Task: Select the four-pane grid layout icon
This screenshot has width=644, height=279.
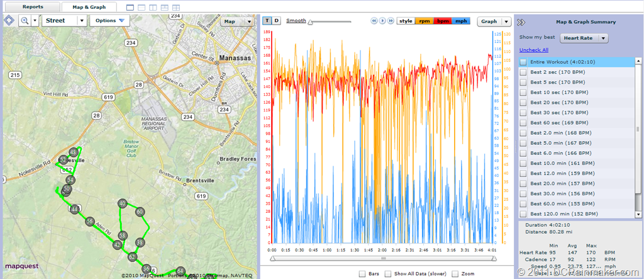Action: pyautogui.click(x=176, y=8)
